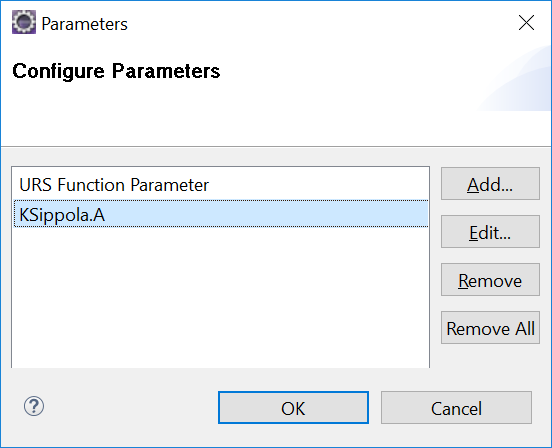Add a new URS function parameter
Image resolution: width=552 pixels, height=448 pixels.
click(490, 184)
